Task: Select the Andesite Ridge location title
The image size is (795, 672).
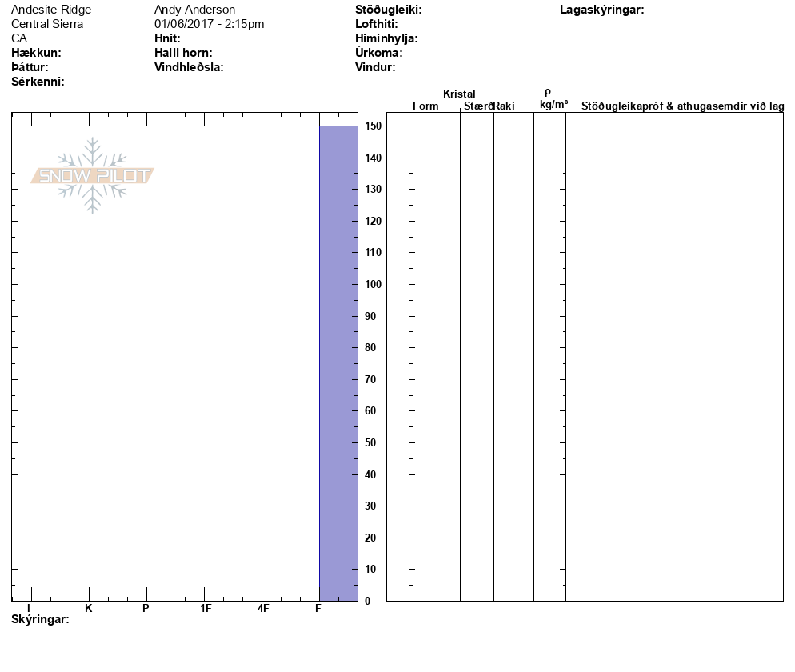Action: pyautogui.click(x=51, y=10)
